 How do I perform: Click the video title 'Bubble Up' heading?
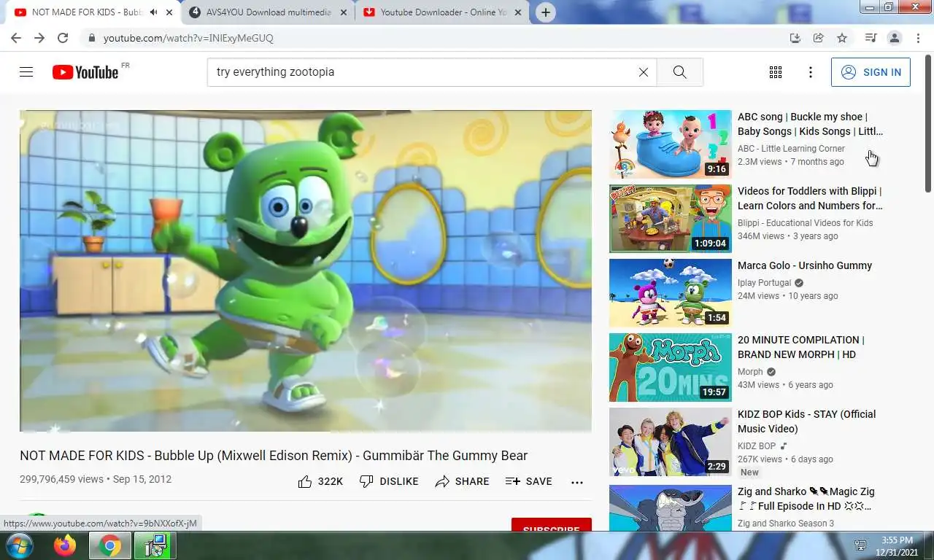[x=274, y=456]
